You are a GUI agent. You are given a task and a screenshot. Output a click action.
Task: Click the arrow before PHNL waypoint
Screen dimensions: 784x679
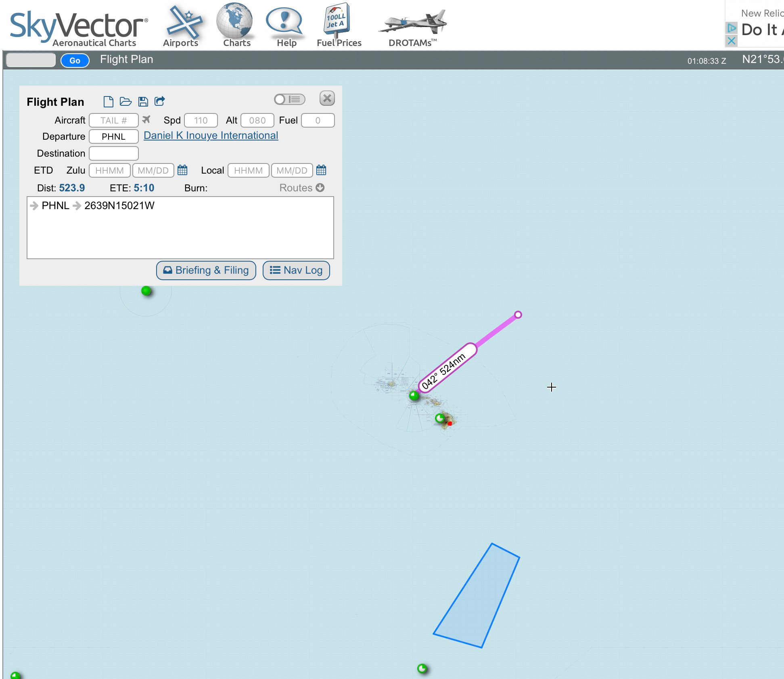coord(34,205)
